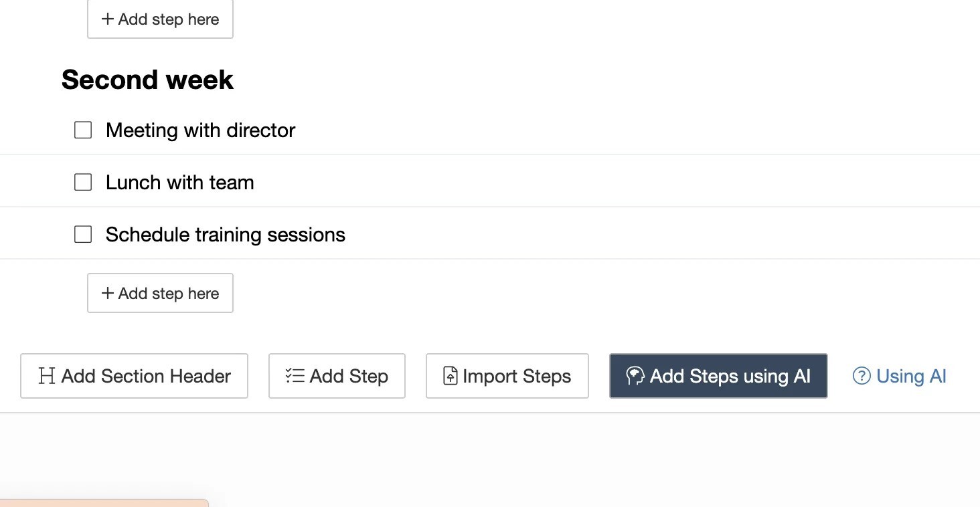This screenshot has height=507, width=980.
Task: Click the section header H icon
Action: [x=46, y=376]
